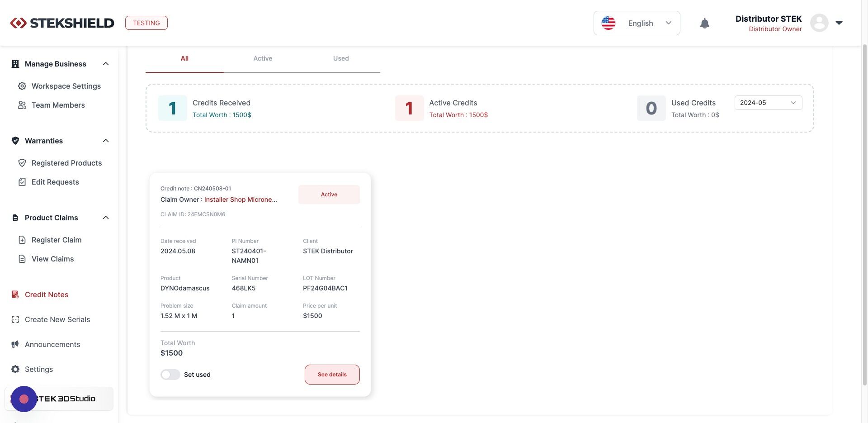Go to Create New Serials

tap(57, 319)
